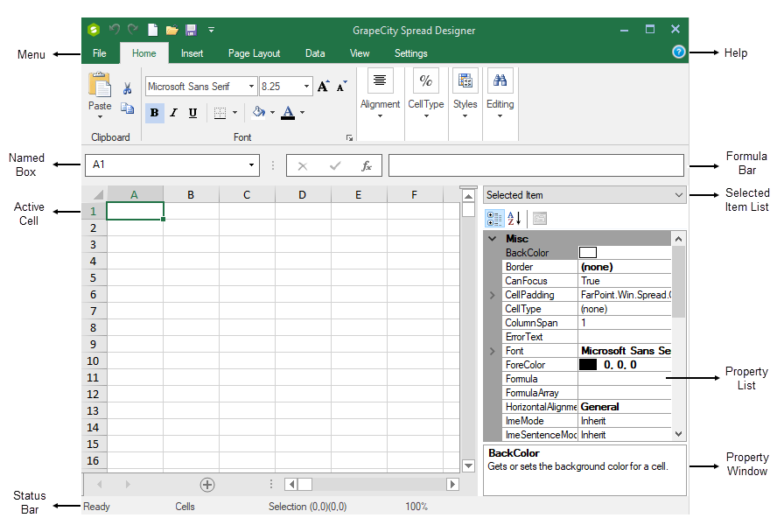
Task: Click the font color A icon
Action: (288, 113)
